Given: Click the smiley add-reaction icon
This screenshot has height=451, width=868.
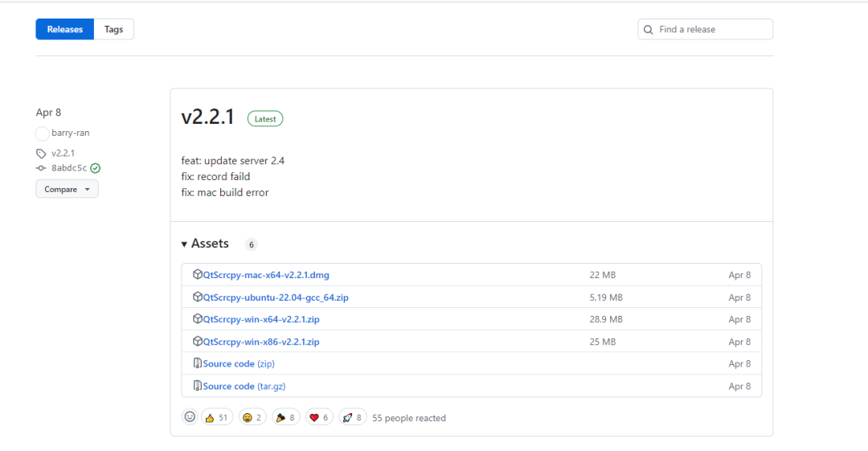Looking at the screenshot, I should pyautogui.click(x=190, y=417).
